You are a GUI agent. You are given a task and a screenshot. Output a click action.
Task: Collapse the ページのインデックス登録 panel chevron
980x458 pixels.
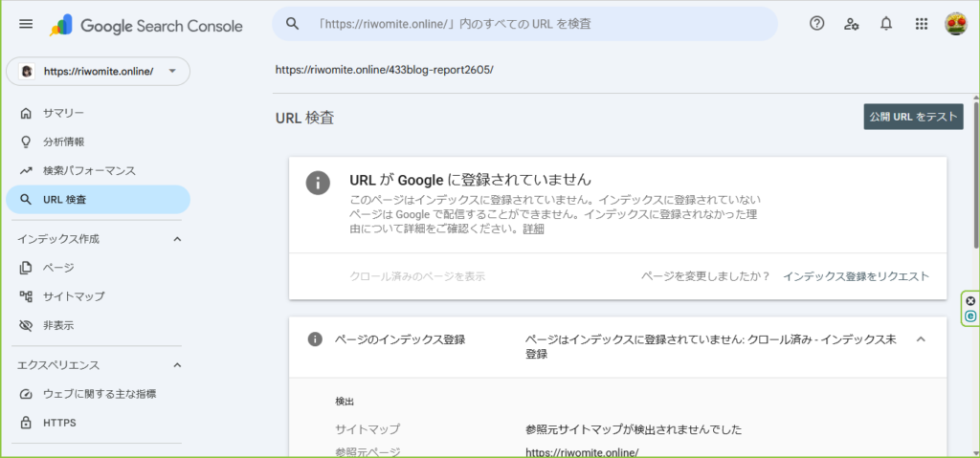coord(921,339)
